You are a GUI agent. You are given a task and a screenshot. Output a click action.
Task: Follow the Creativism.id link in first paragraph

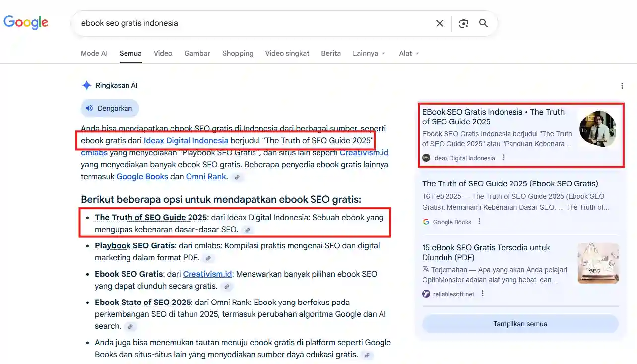coord(364,152)
